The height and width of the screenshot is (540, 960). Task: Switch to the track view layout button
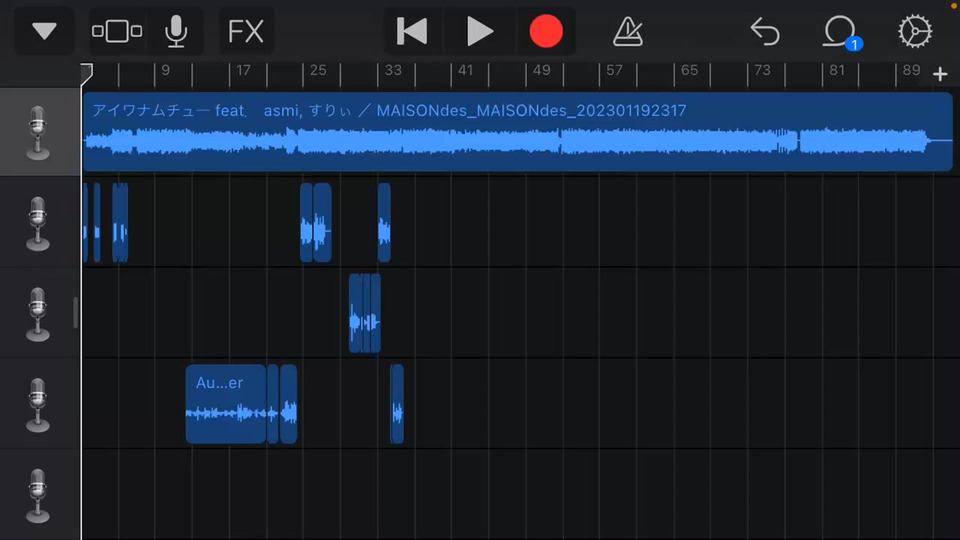tap(117, 31)
